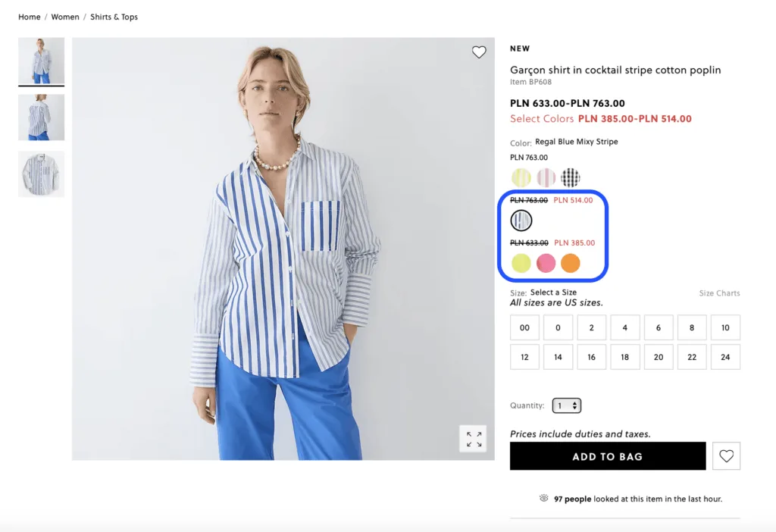776x532 pixels.
Task: Click the heart icon on product image
Action: [479, 52]
